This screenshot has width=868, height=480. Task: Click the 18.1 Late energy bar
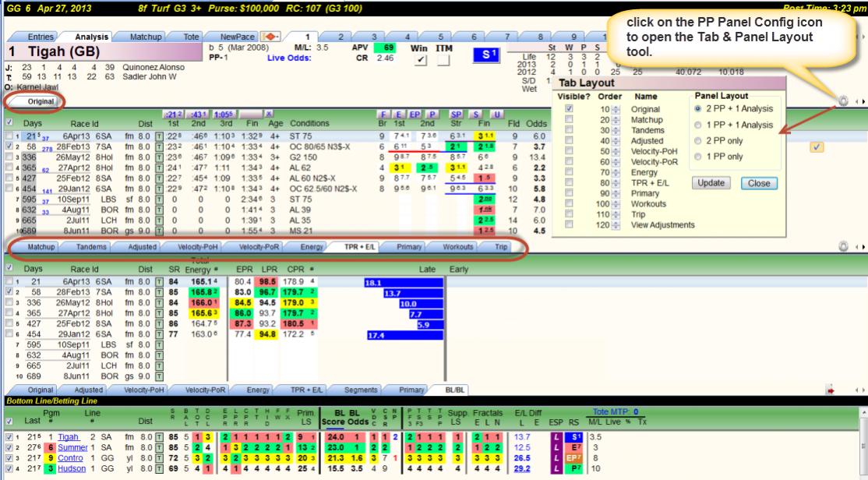(x=404, y=283)
